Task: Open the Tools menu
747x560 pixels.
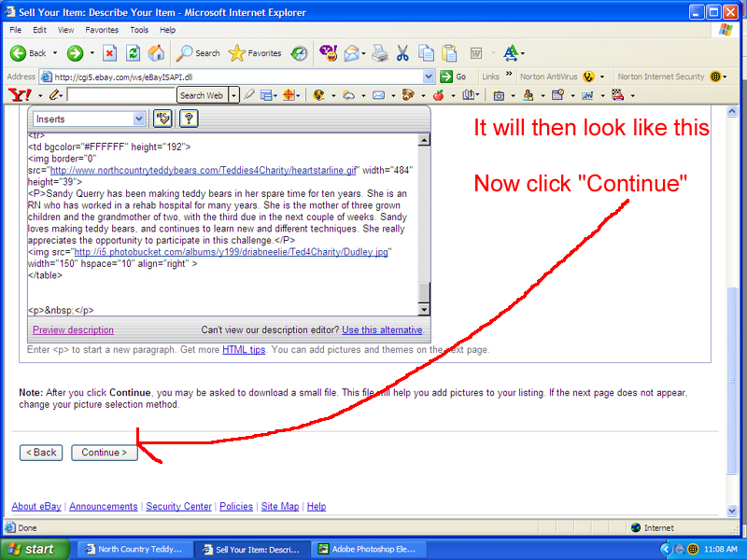Action: [x=139, y=30]
